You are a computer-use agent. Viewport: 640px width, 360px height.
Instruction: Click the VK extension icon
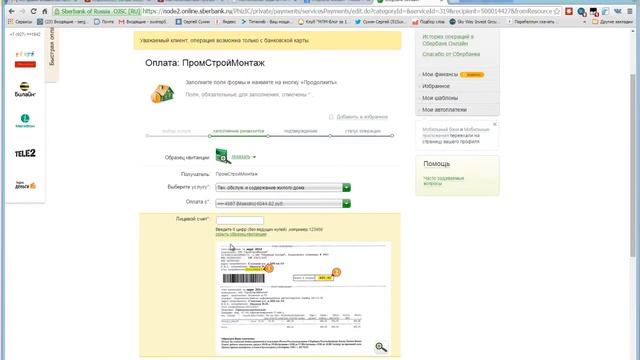tap(618, 11)
